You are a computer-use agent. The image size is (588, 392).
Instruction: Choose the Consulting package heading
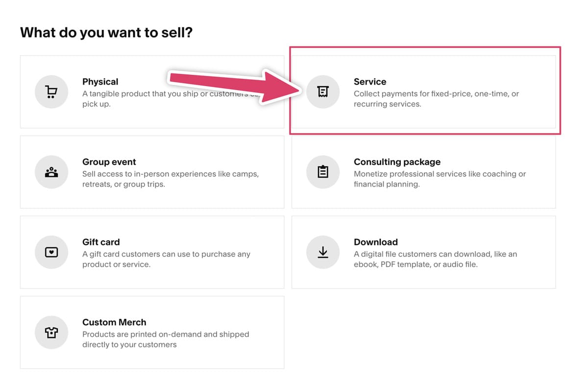click(x=397, y=162)
